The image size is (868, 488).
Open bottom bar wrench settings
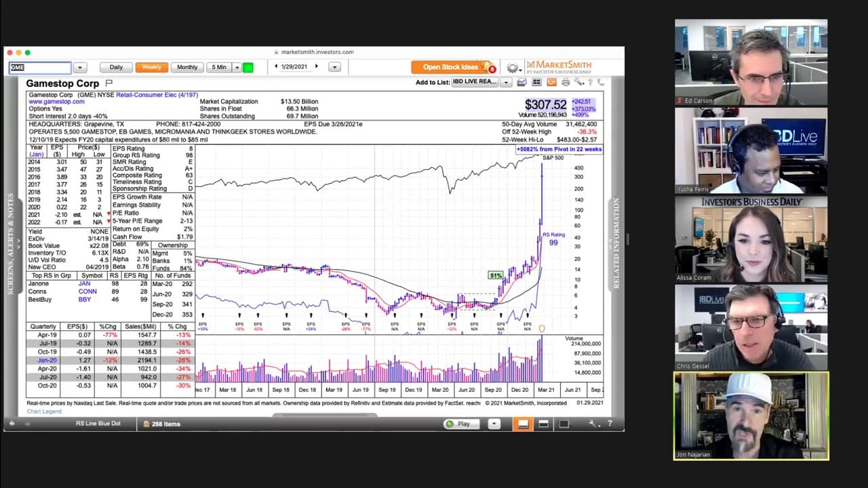pyautogui.click(x=593, y=424)
